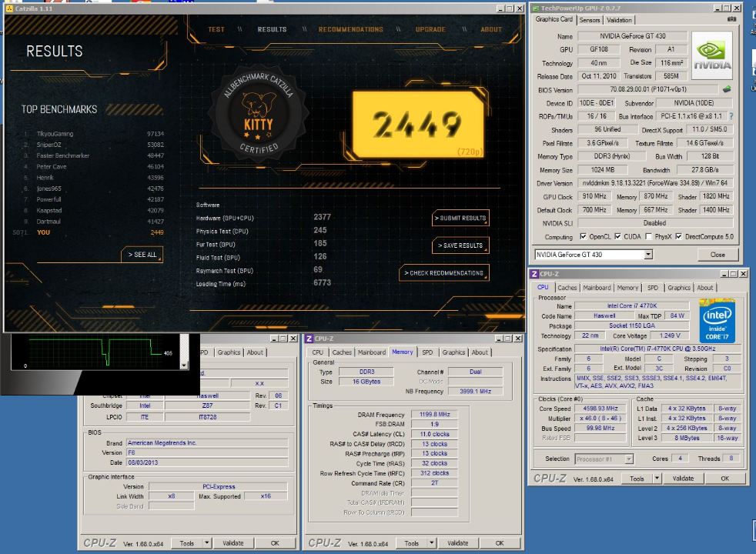This screenshot has width=756, height=554.
Task: Click the Intel Core i7 logo in CPU-Z
Action: point(717,321)
